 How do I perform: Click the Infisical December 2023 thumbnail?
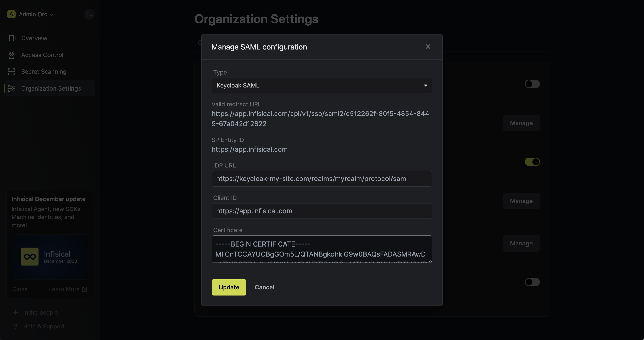[50, 257]
